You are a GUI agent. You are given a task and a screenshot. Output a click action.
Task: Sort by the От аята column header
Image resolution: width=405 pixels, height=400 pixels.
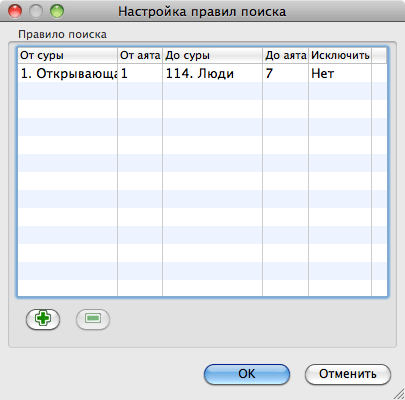(140, 55)
